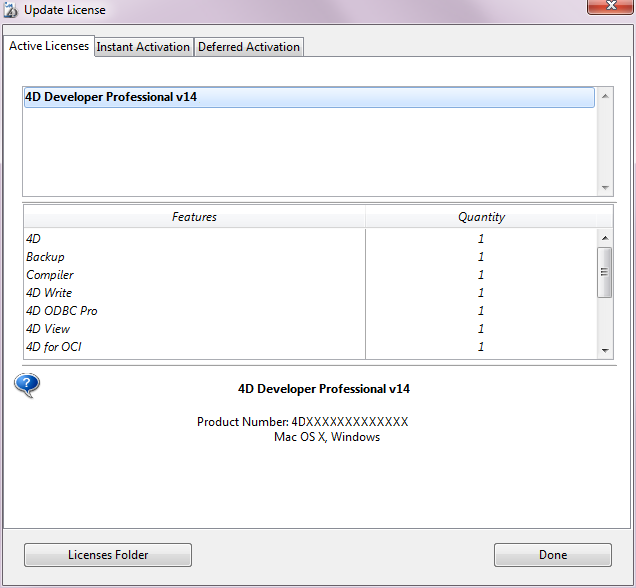The height and width of the screenshot is (588, 636).
Task: Select the Active Licenses tab
Action: click(49, 46)
